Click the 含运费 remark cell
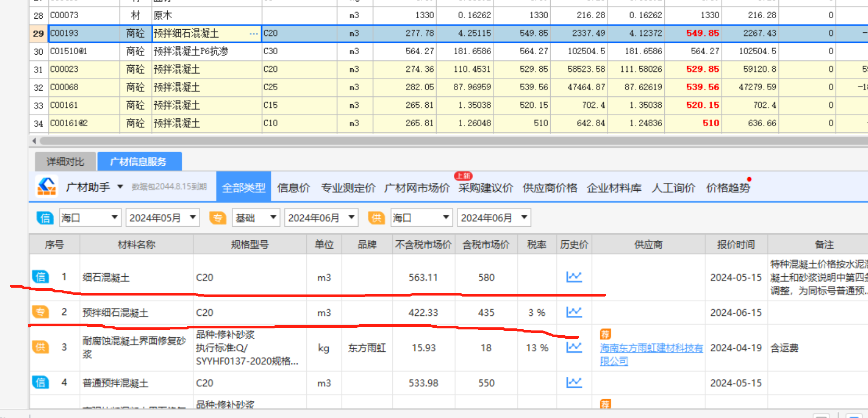The image size is (868, 418). (785, 348)
